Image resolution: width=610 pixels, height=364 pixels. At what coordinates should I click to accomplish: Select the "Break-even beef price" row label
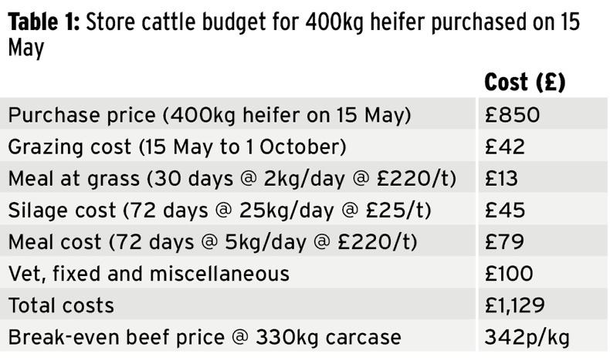[205, 337]
